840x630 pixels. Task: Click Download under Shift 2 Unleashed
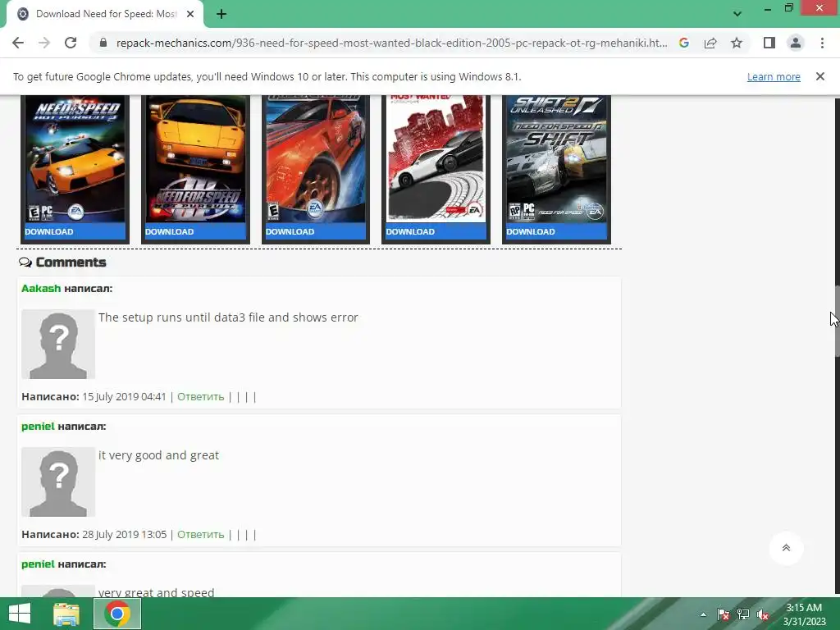[531, 231]
